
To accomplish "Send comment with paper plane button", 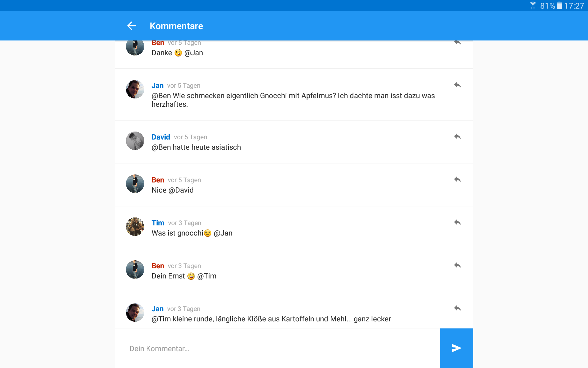I will click(456, 348).
